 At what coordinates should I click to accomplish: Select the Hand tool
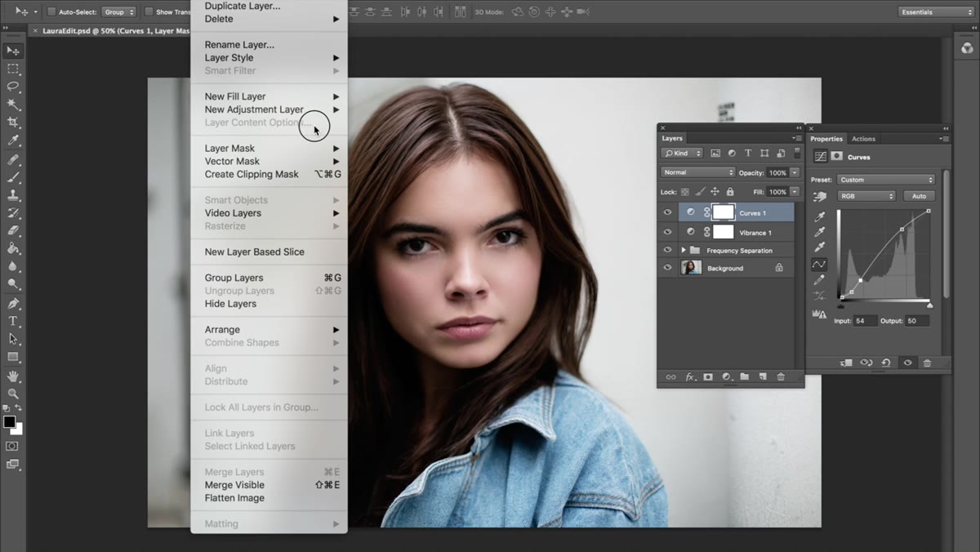click(13, 376)
